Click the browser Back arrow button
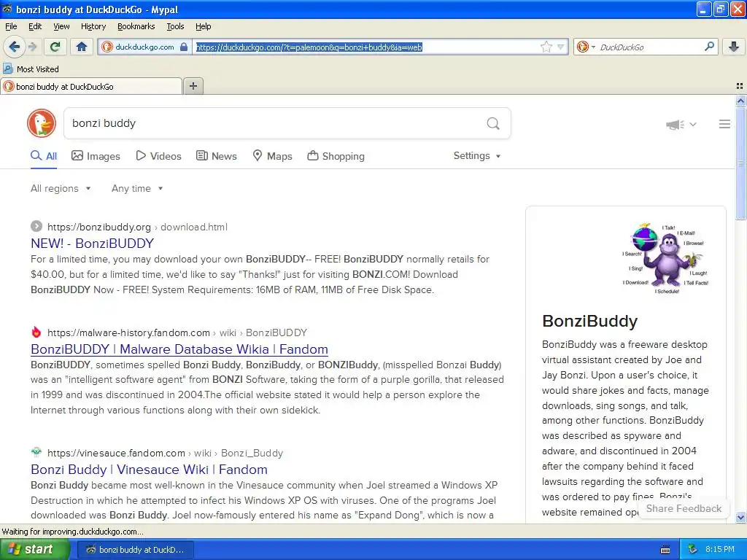 pyautogui.click(x=14, y=47)
